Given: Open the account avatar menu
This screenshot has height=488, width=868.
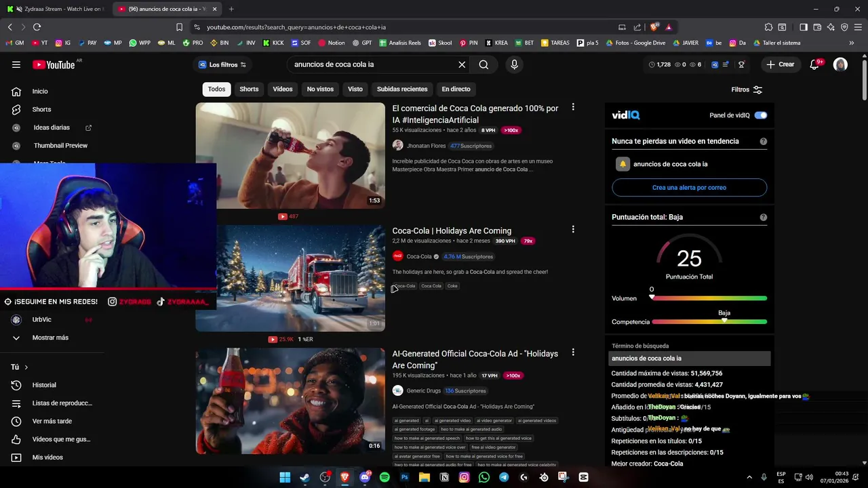Looking at the screenshot, I should 840,64.
